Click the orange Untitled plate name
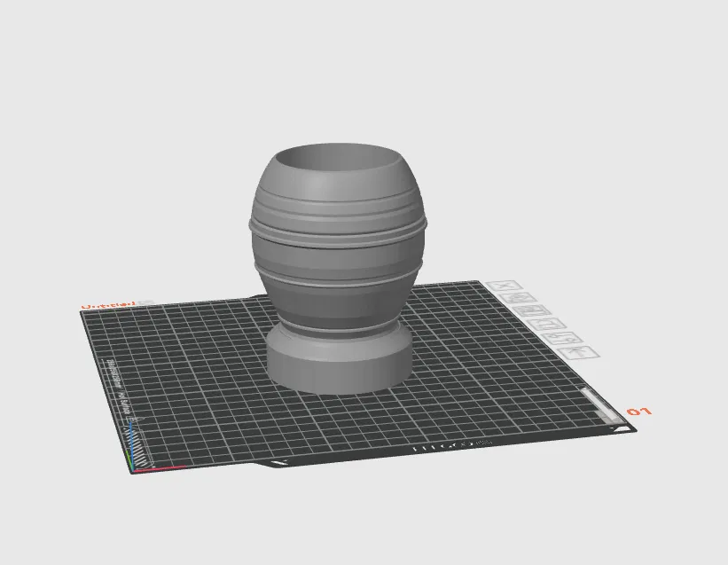The height and width of the screenshot is (565, 728). point(109,305)
